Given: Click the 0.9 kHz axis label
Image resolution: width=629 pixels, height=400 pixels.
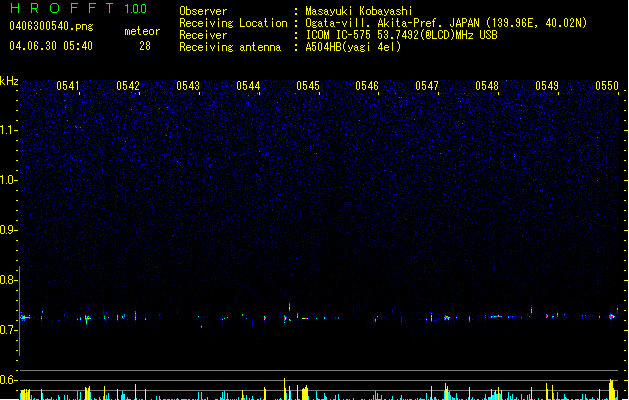Looking at the screenshot, I should coord(8,230).
